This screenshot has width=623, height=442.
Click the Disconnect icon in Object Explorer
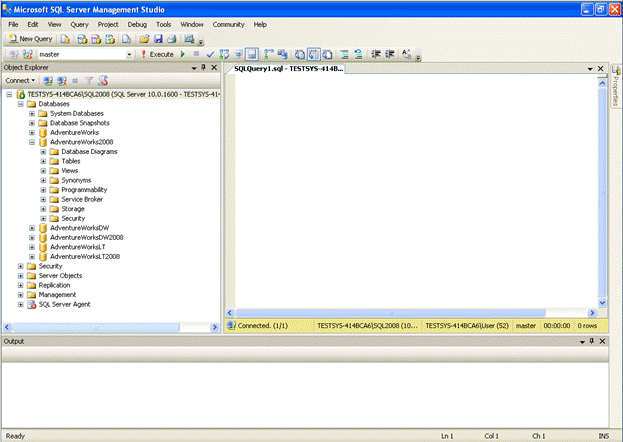coord(62,81)
